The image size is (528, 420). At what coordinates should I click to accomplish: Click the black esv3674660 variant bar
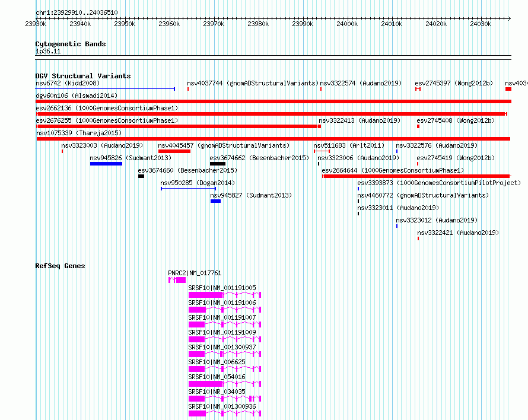tap(141, 176)
